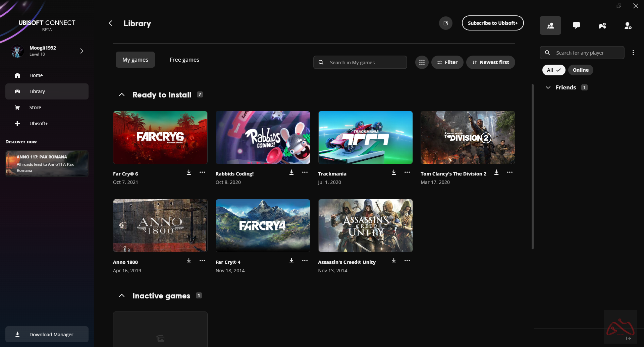Open the more options menu for Trackmania
644x347 pixels.
coord(407,172)
